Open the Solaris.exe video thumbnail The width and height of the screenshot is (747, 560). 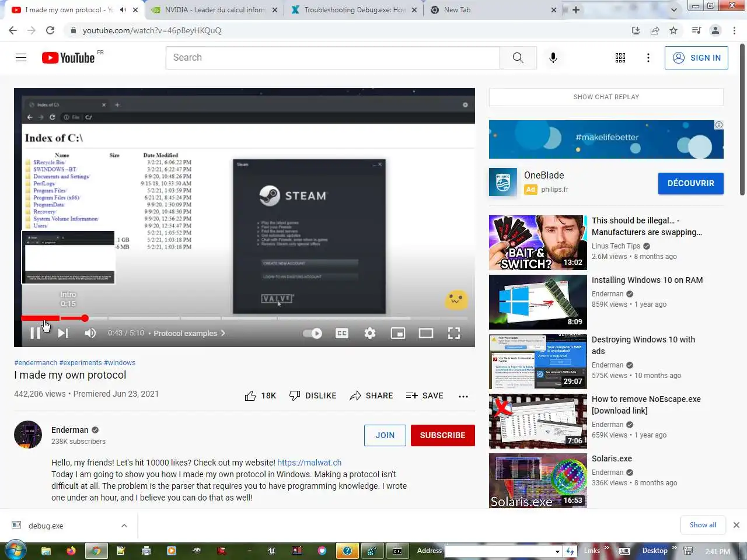point(538,481)
